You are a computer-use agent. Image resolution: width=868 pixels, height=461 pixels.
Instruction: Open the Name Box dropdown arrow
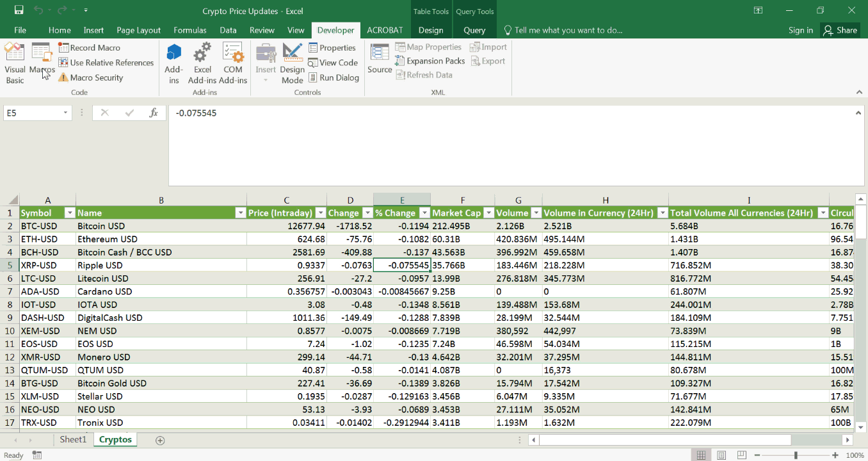coord(65,113)
